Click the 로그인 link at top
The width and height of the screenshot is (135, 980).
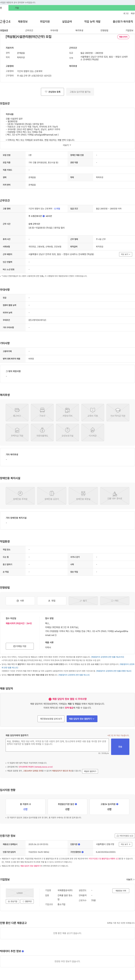(x=126, y=13)
